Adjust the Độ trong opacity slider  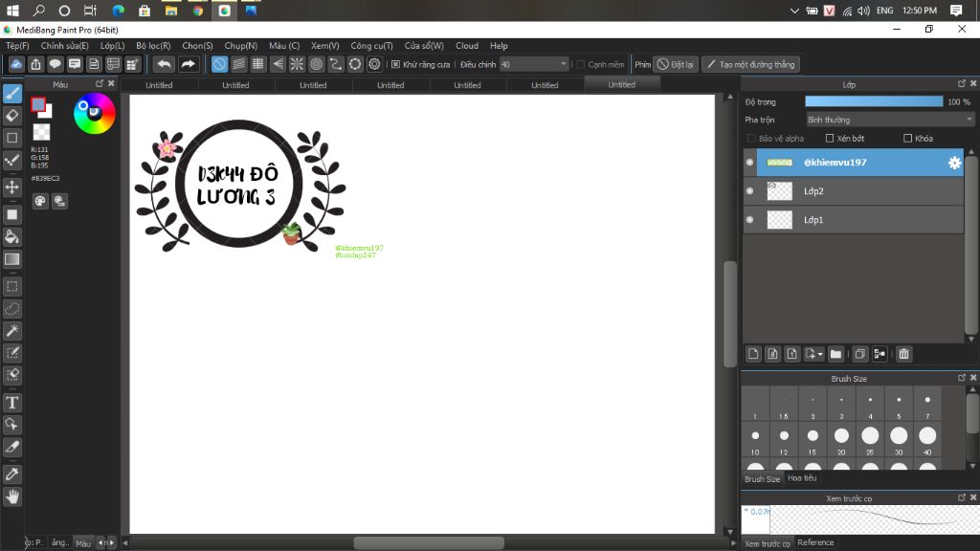coord(874,101)
